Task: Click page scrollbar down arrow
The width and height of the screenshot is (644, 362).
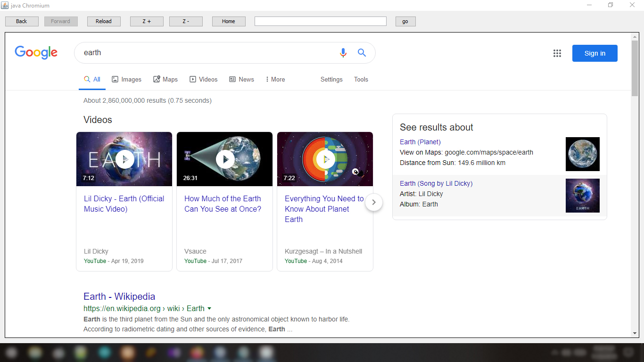Action: point(635,333)
